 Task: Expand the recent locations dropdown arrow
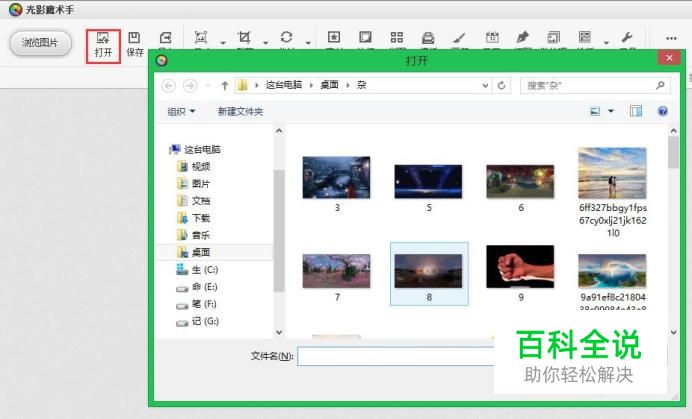click(208, 85)
